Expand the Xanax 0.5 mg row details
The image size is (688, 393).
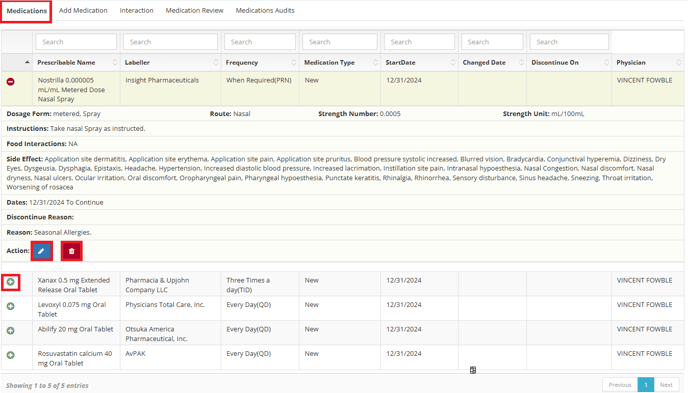point(11,282)
